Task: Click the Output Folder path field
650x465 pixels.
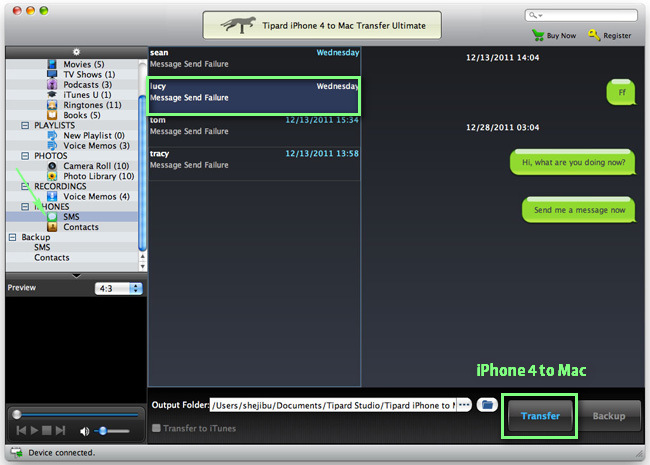Action: 333,405
